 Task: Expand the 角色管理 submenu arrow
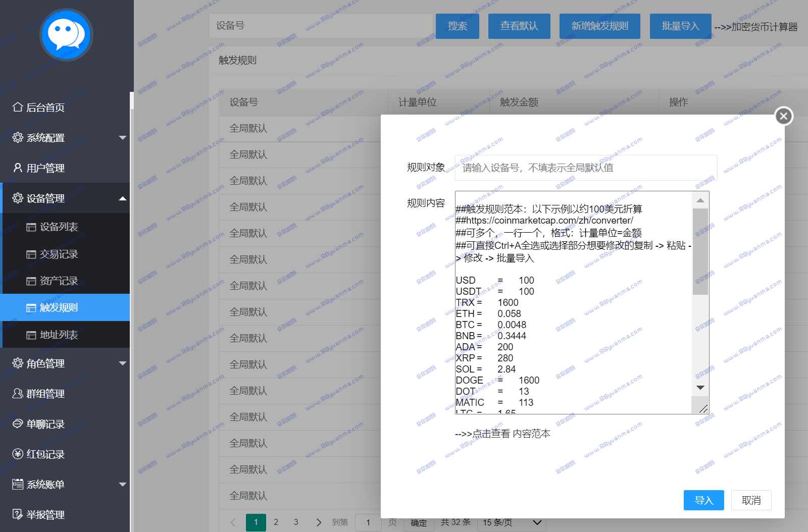point(122,363)
